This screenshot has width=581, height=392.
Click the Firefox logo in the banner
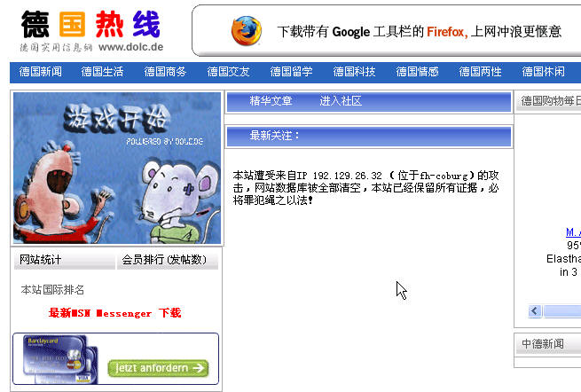click(x=246, y=31)
